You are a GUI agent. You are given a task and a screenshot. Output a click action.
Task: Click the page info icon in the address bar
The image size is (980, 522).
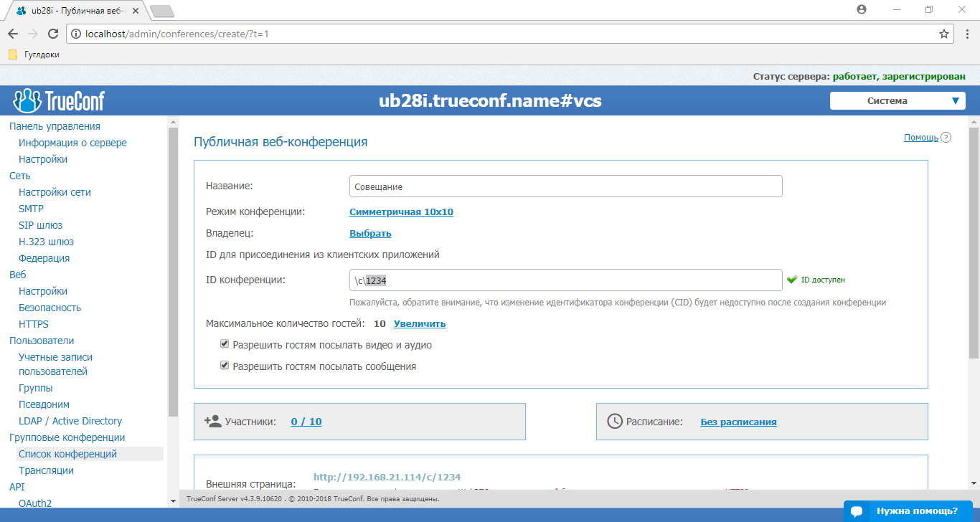77,34
